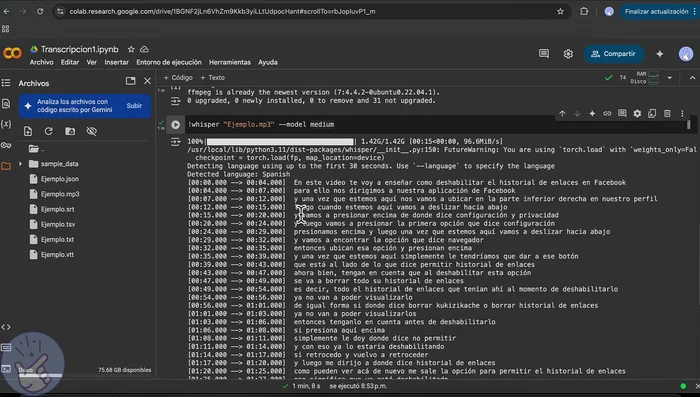Open Gemini sparkle in header
The width and height of the screenshot is (700, 397).
(659, 54)
